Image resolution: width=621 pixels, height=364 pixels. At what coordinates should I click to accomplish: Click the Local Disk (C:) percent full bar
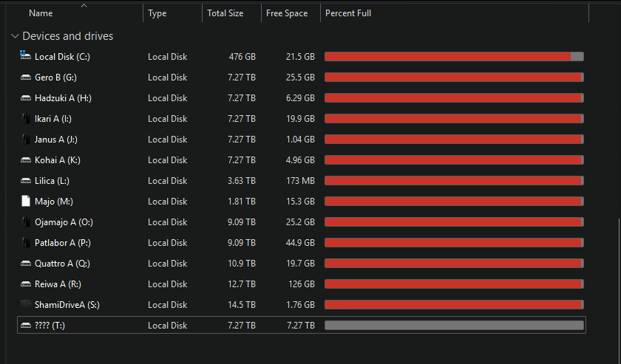coord(454,57)
